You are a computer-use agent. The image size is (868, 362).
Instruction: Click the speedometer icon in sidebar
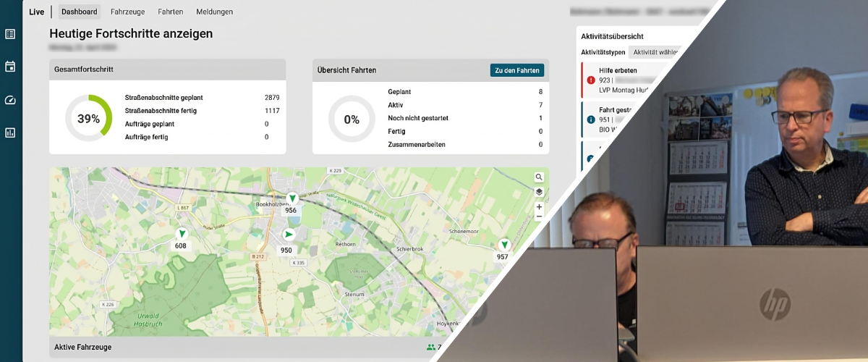(x=10, y=100)
